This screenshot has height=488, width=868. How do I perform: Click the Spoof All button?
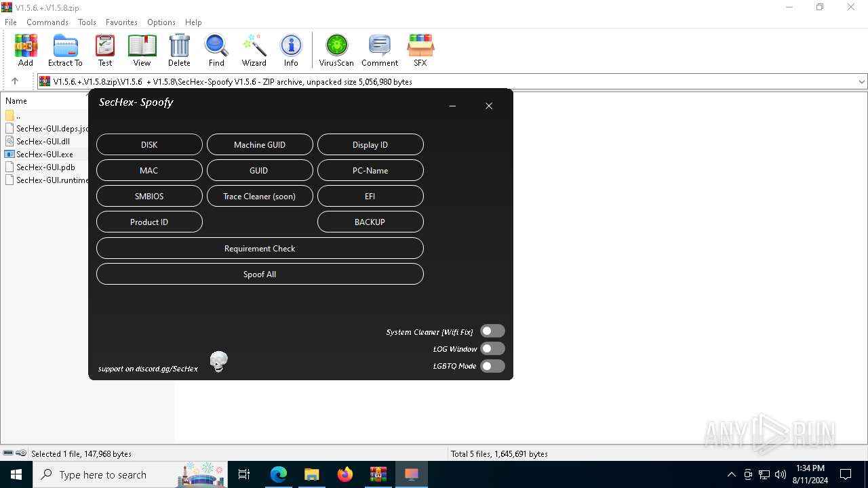[x=260, y=274]
